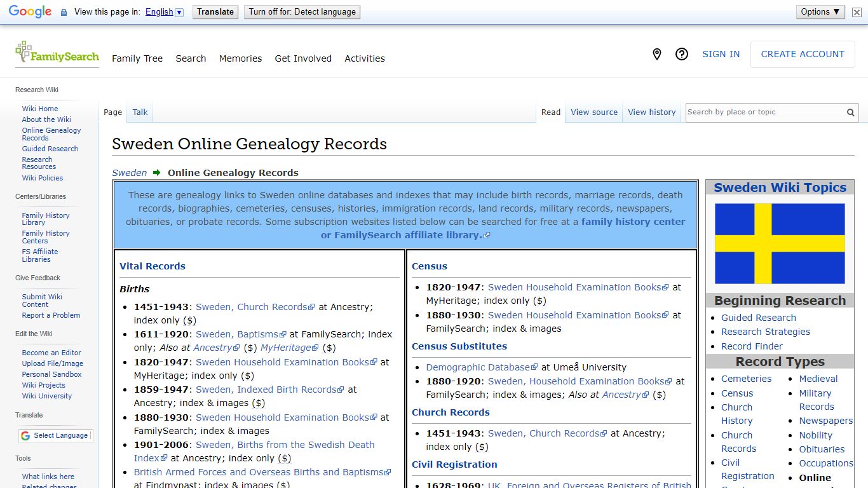This screenshot has width=868, height=488.
Task: Click Turn off for: Detect language
Action: click(x=302, y=11)
